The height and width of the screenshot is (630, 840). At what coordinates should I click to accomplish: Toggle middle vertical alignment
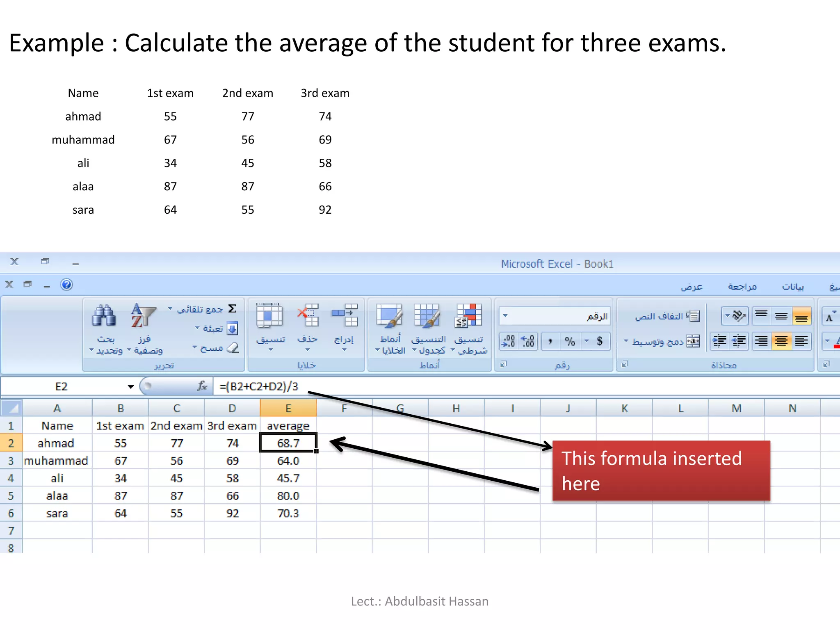click(781, 316)
